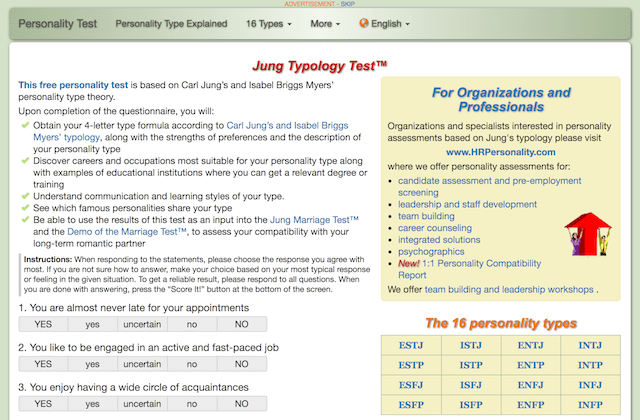The width and height of the screenshot is (640, 420).
Task: Choose uncertain for question 1
Action: click(x=142, y=324)
